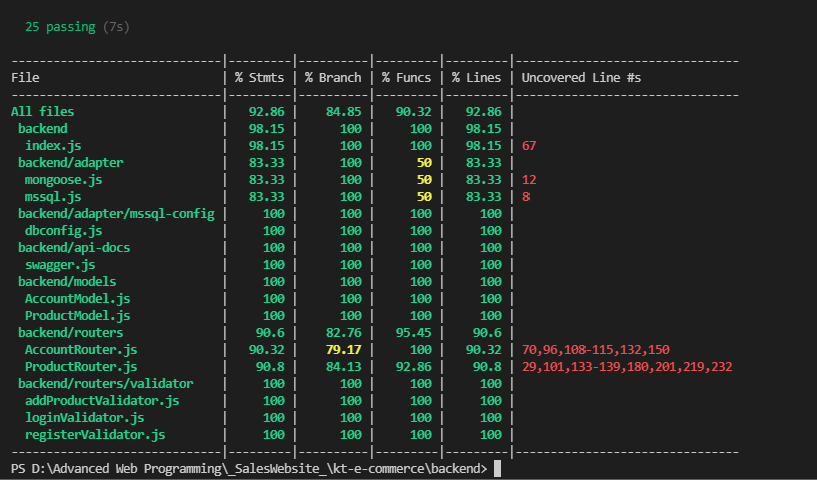Click the '% Funcs' column header
This screenshot has height=480, width=817.
pyautogui.click(x=406, y=77)
